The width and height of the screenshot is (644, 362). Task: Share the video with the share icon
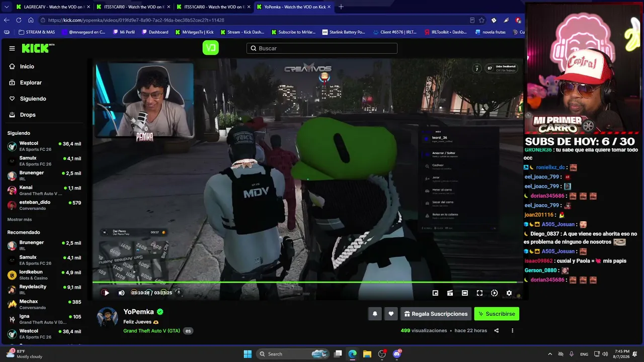tap(496, 330)
